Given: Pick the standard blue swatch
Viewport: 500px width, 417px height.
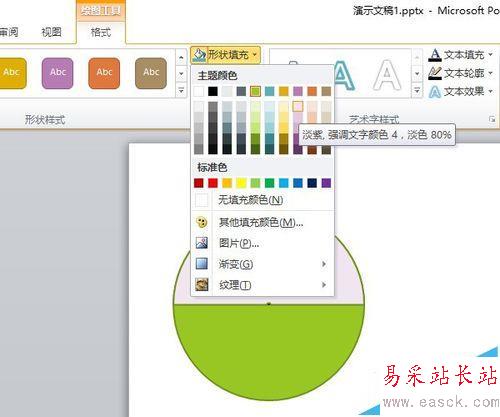Looking at the screenshot, I should 298,183.
